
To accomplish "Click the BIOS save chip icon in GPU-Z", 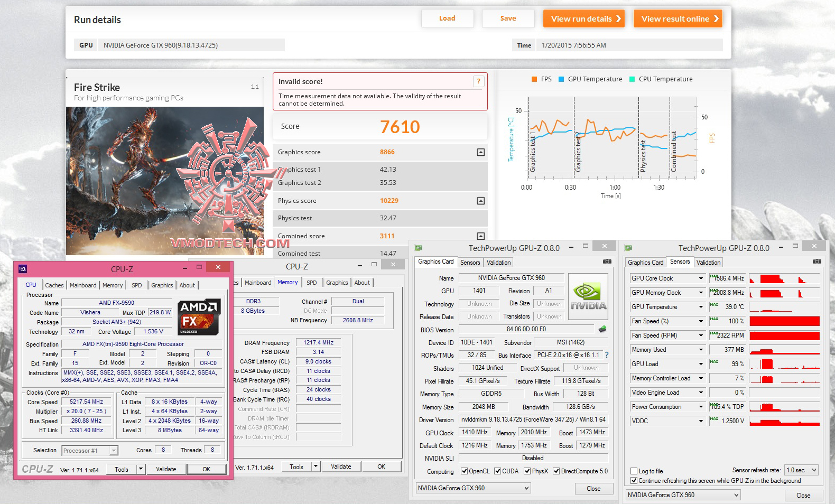I will tap(602, 329).
